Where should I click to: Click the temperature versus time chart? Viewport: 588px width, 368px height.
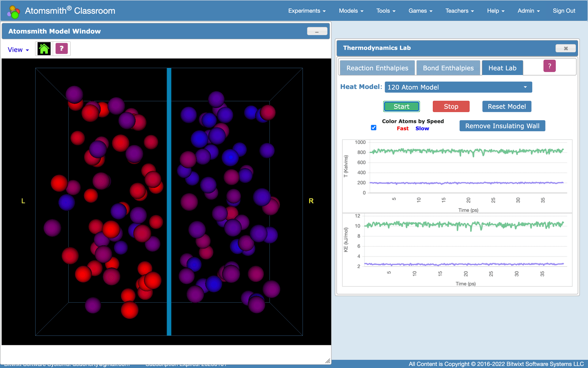(457, 176)
